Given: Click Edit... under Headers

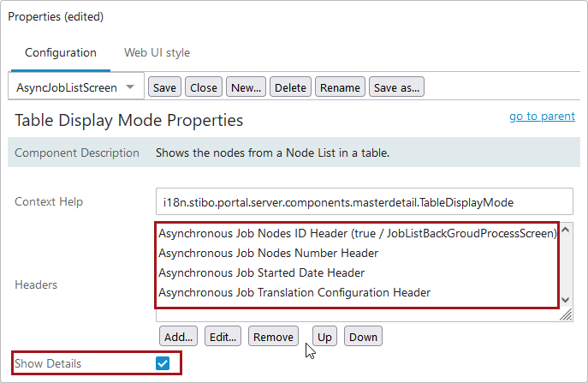Looking at the screenshot, I should point(223,337).
